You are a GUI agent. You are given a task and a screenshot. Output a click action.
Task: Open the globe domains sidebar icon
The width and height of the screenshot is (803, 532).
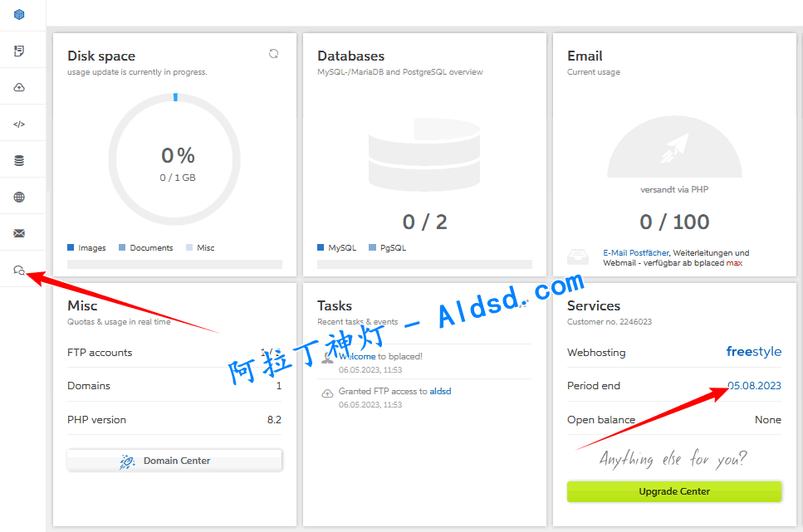(19, 197)
